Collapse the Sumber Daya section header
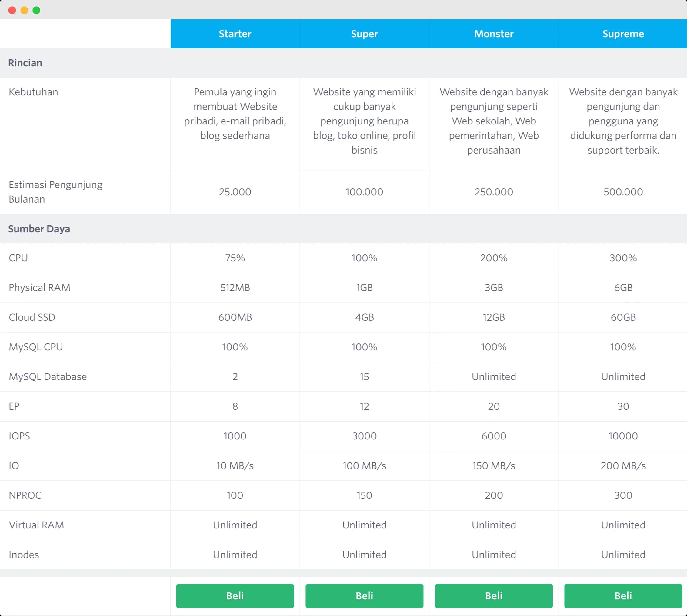Image resolution: width=687 pixels, height=616 pixels. (39, 229)
